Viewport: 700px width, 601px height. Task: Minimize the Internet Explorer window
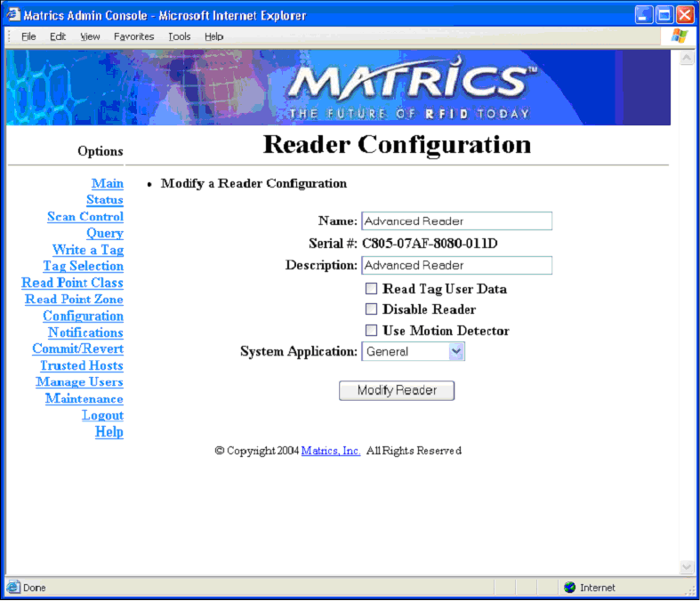pos(643,15)
